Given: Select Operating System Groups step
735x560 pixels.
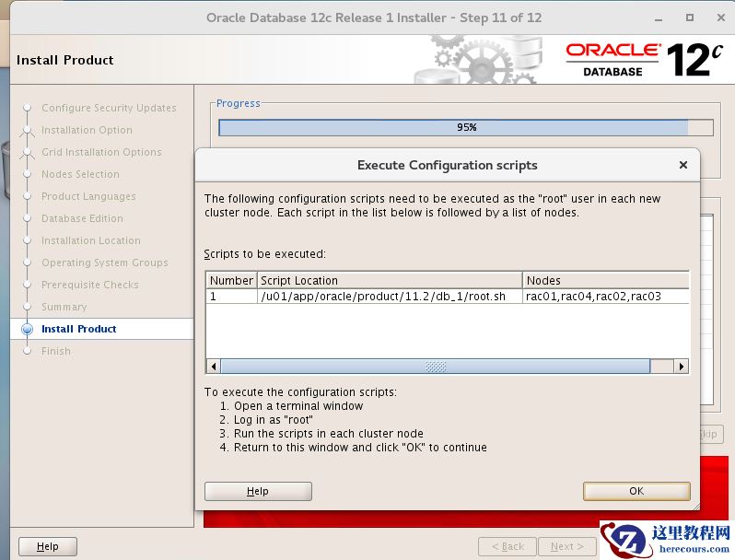Looking at the screenshot, I should pyautogui.click(x=104, y=262).
